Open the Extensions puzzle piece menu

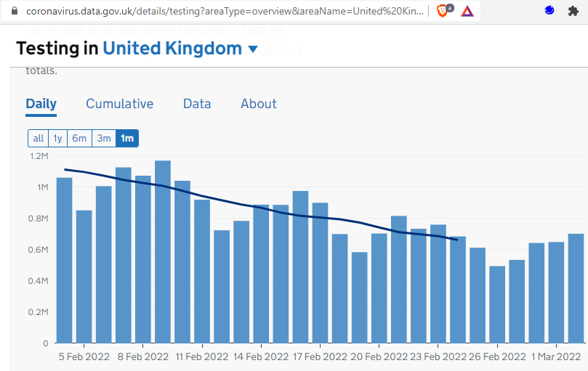574,11
